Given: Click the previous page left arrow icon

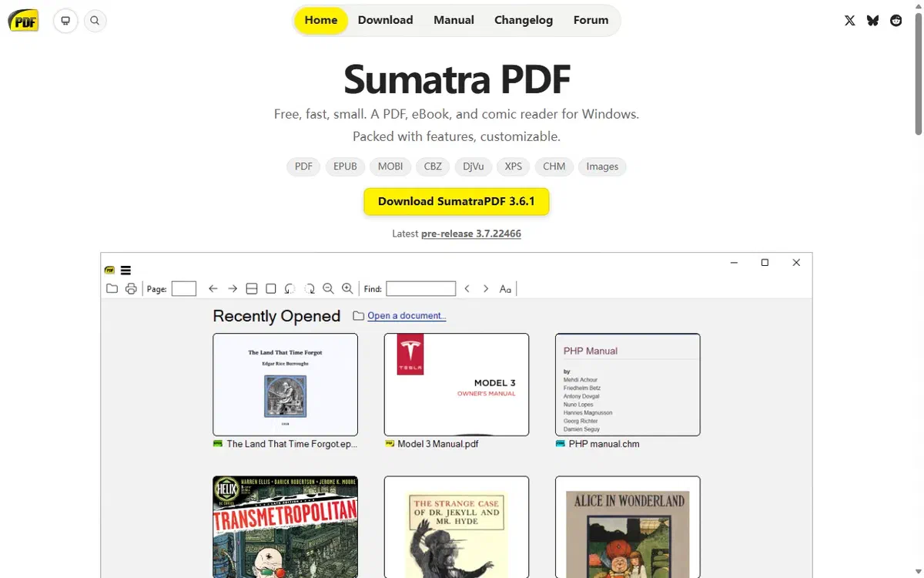Looking at the screenshot, I should click(x=213, y=288).
